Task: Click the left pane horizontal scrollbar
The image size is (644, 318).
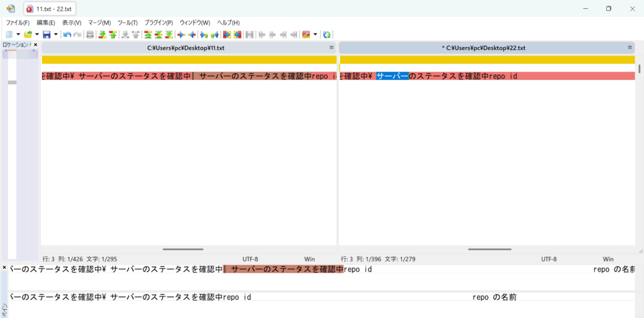Action: coord(182,249)
